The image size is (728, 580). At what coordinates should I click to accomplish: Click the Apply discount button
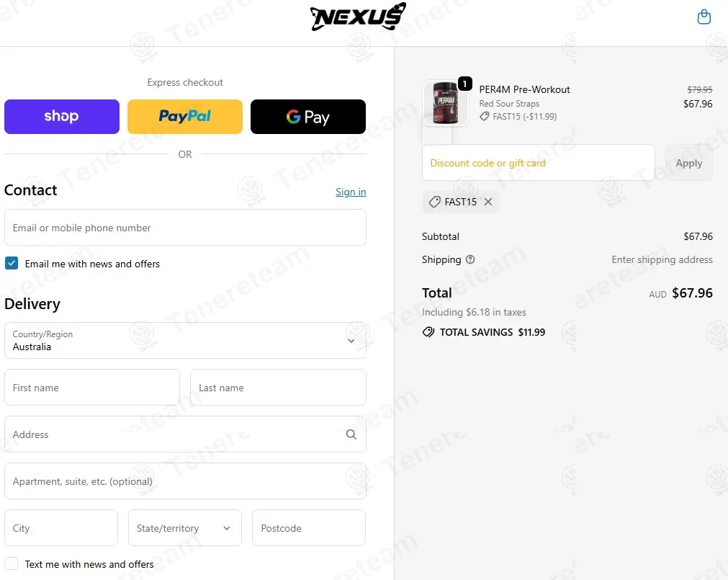pos(689,163)
